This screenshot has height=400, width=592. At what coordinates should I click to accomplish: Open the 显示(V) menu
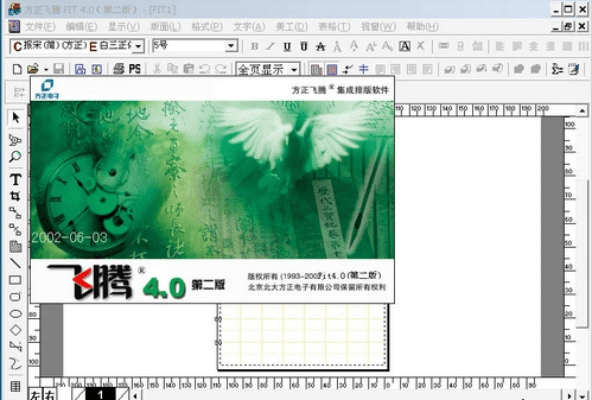(123, 27)
